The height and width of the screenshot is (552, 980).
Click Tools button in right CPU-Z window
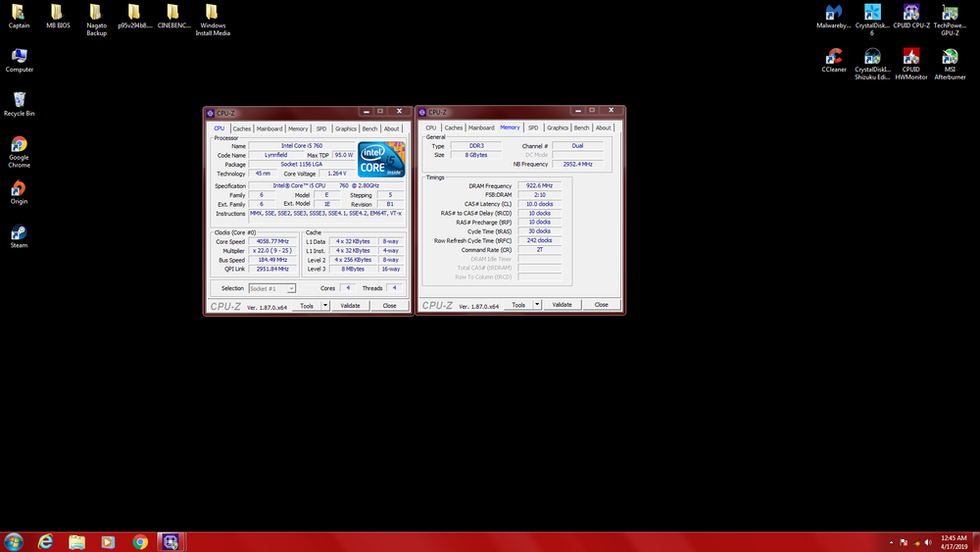[x=518, y=305]
